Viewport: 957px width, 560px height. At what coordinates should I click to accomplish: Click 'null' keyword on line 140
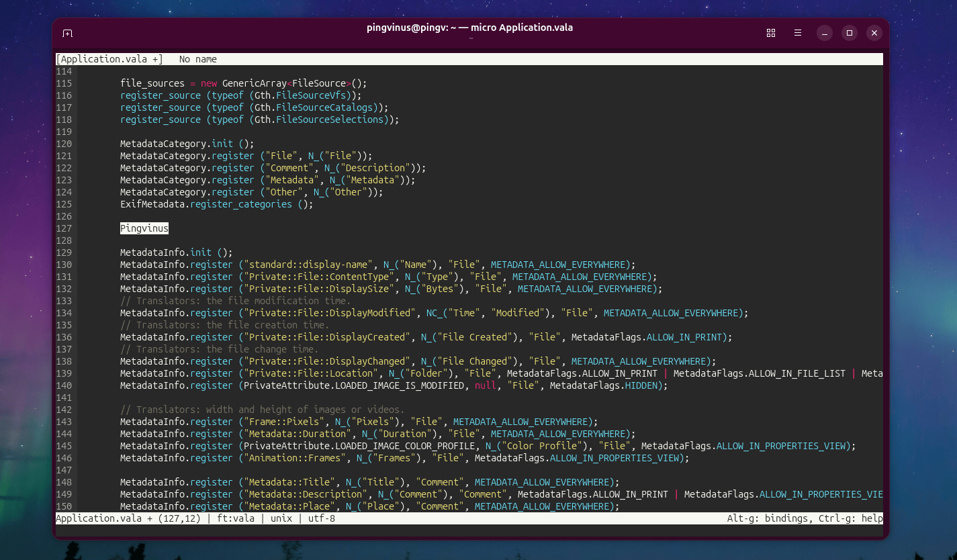click(x=486, y=385)
